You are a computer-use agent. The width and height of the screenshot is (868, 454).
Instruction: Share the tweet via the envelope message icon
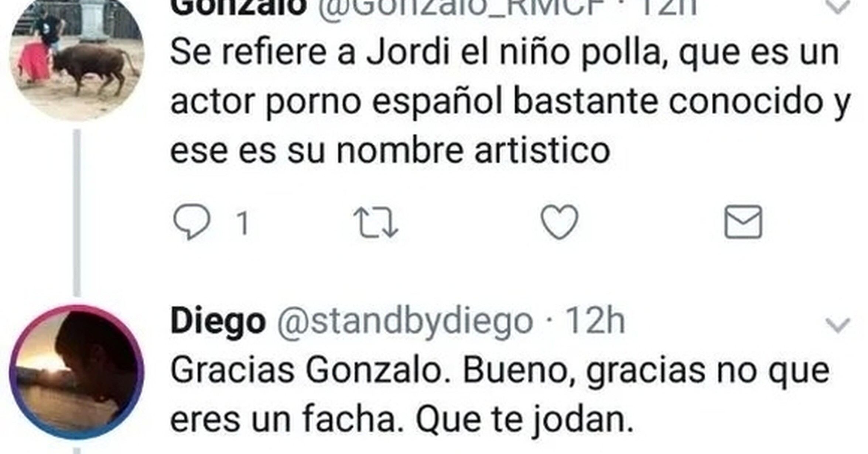click(x=743, y=222)
